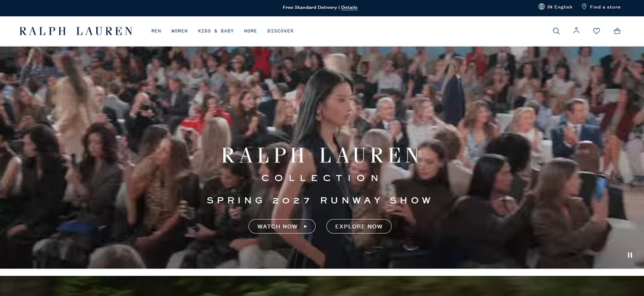
Task: Click the Explore Now button
Action: [x=359, y=226]
